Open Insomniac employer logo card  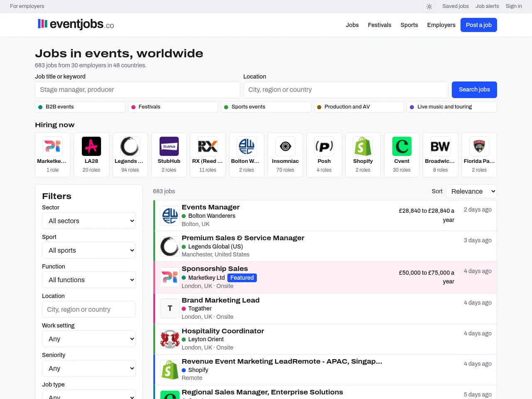point(285,155)
